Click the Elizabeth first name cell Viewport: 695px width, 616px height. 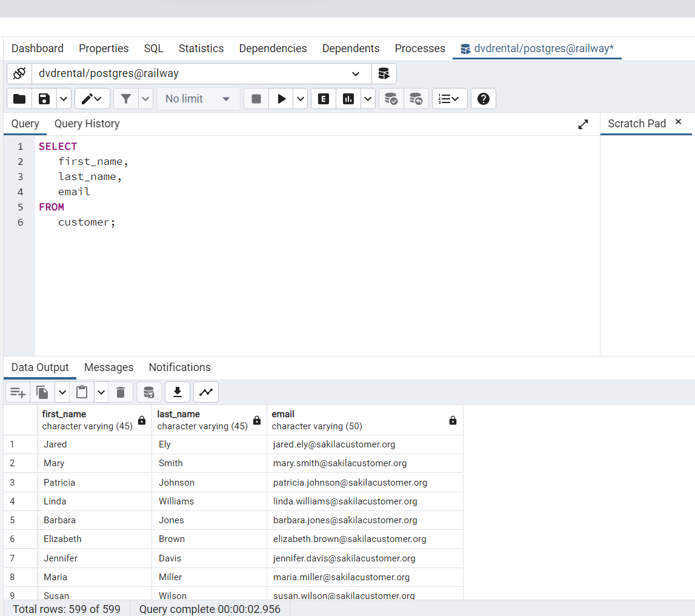[x=95, y=539]
